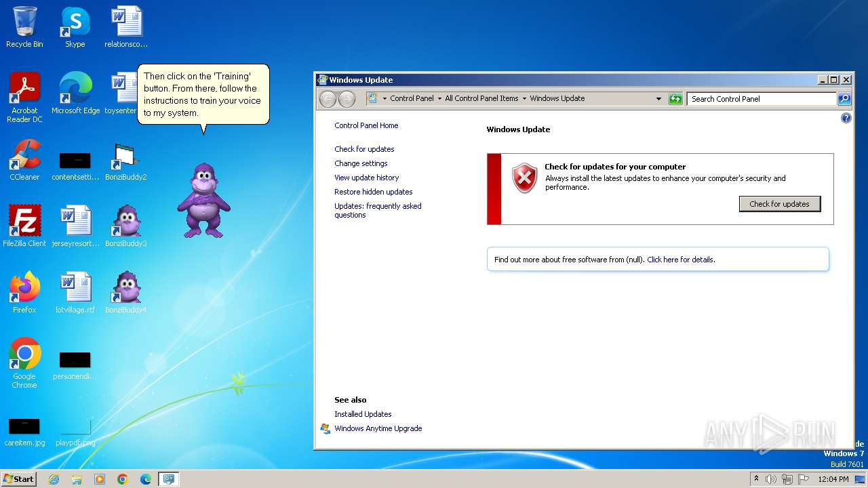Select the lotvillage.rtf document icon

pyautogui.click(x=75, y=293)
